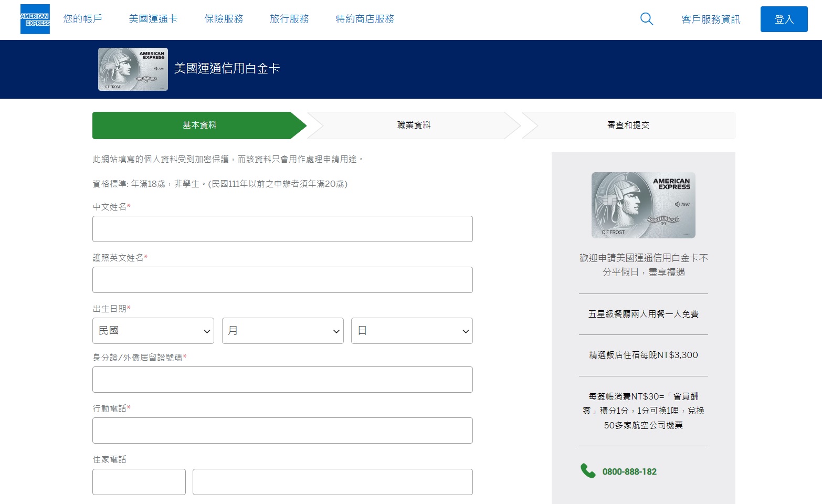Click the sidebar platinum card image
The width and height of the screenshot is (822, 504).
pos(643,205)
